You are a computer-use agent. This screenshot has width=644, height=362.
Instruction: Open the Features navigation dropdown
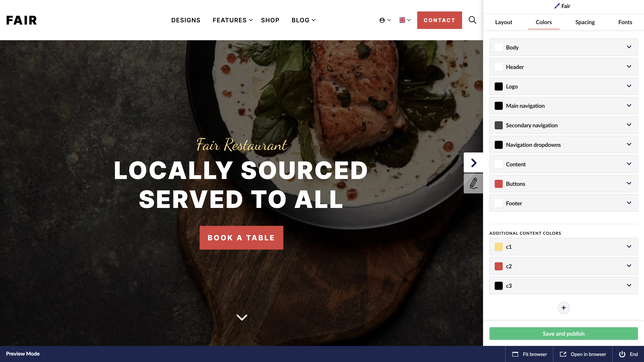pos(232,20)
